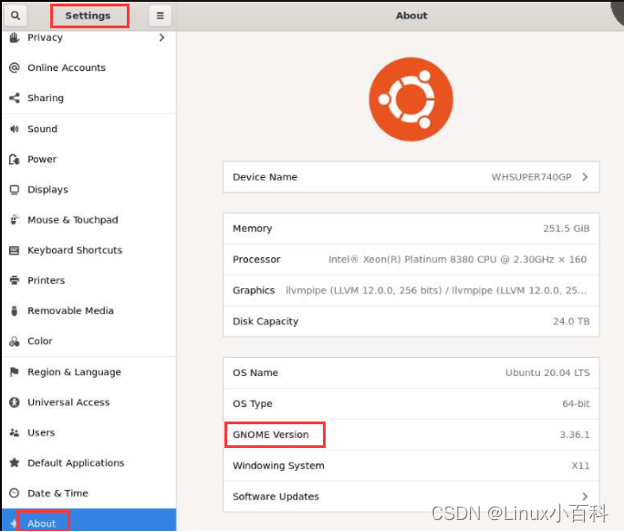The image size is (624, 532).
Task: Open Software Updates chevron
Action: [585, 496]
